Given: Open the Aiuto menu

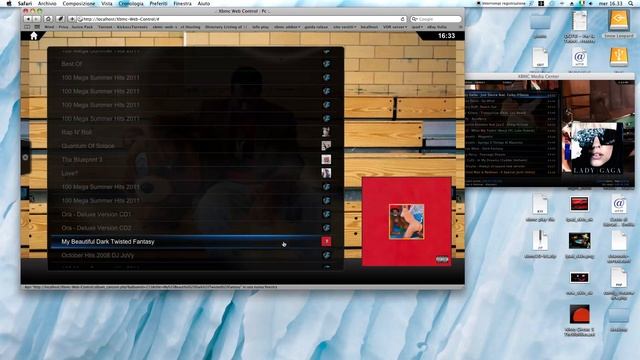Looking at the screenshot, I should click(204, 3).
